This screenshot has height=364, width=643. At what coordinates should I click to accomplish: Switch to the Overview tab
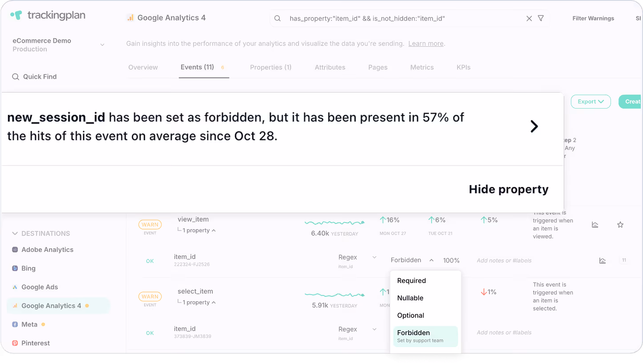(143, 67)
